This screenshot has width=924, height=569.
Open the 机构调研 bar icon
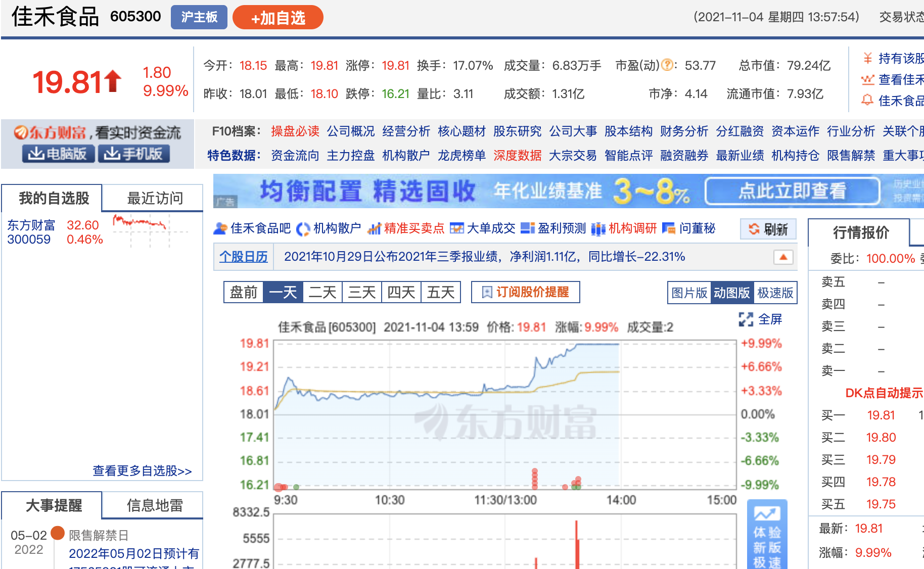pyautogui.click(x=598, y=229)
